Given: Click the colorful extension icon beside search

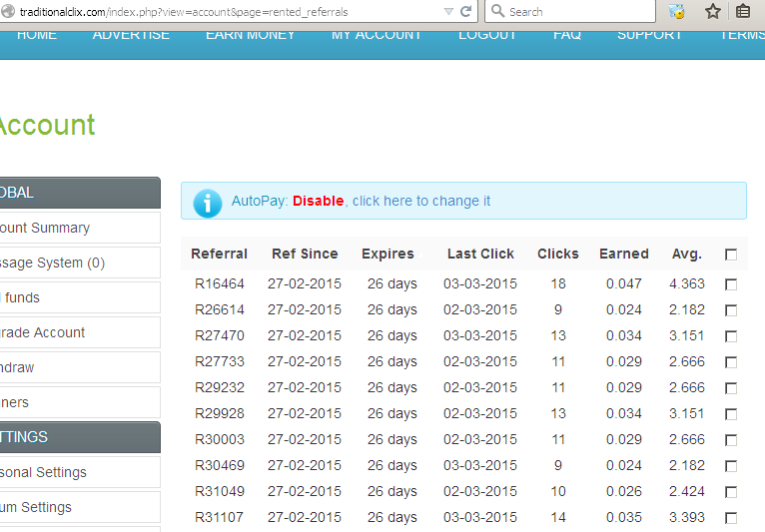Looking at the screenshot, I should (x=677, y=11).
